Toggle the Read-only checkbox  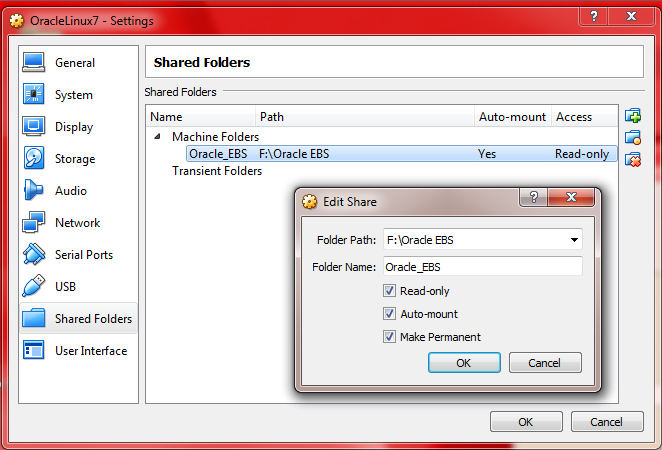pos(389,291)
